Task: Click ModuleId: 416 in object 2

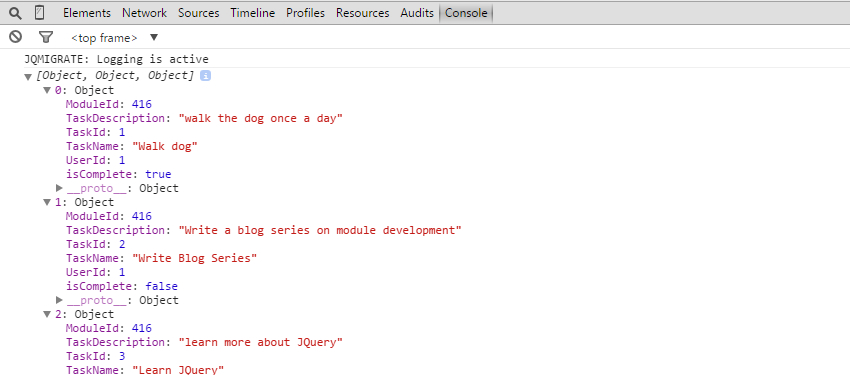Action: 109,328
